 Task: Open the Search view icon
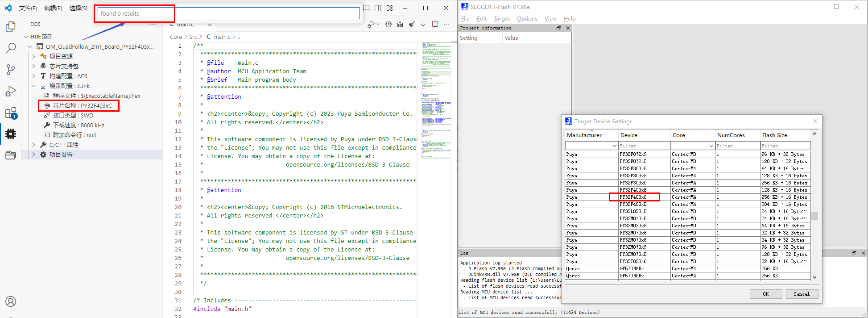[x=11, y=48]
